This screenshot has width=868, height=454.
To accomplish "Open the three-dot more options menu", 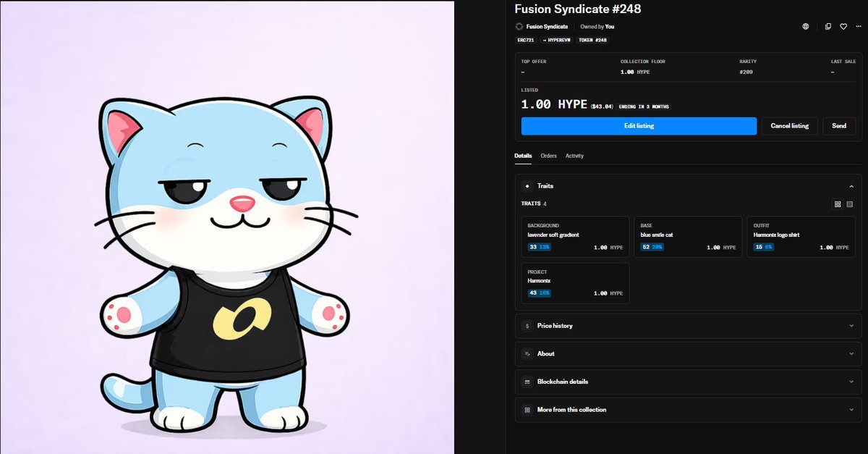I will (858, 27).
